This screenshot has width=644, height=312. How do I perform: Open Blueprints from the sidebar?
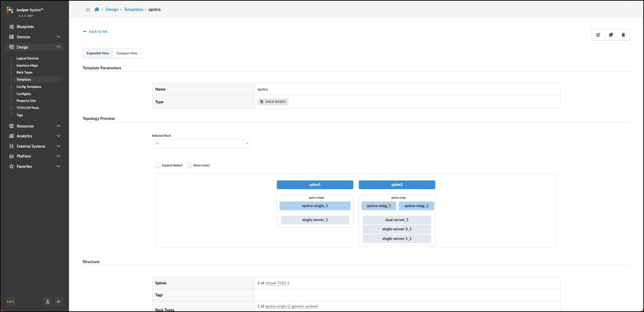25,27
